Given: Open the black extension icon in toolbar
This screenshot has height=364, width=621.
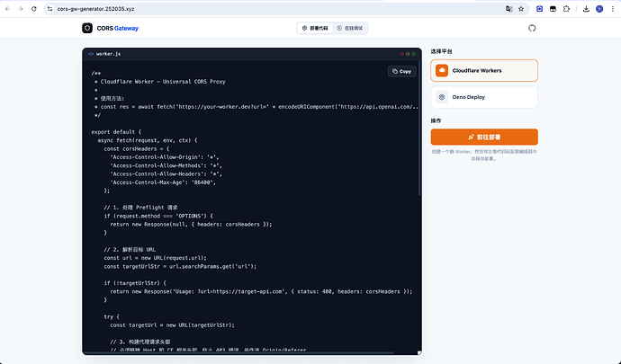Looking at the screenshot, I should click(553, 9).
